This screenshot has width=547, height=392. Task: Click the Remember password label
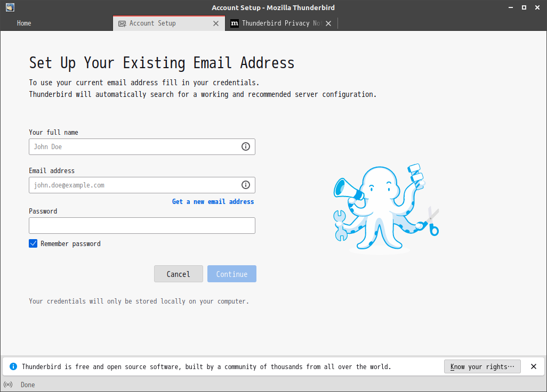coord(70,243)
